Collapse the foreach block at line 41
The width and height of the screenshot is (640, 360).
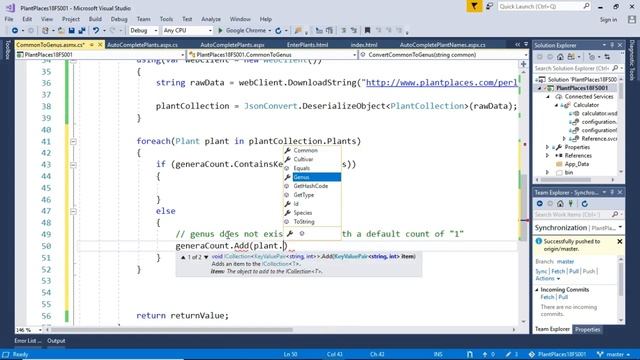click(73, 141)
